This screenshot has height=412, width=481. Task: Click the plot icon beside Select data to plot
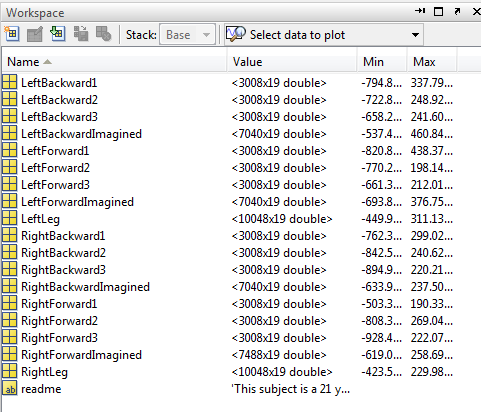236,34
